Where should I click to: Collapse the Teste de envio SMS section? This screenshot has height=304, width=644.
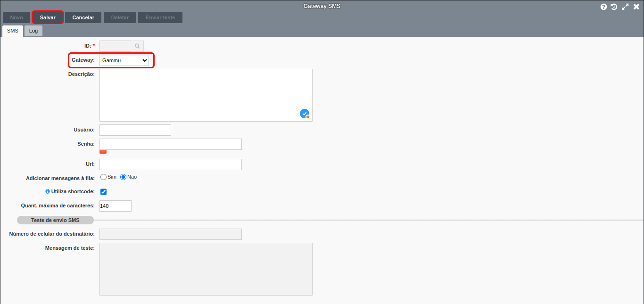[55, 220]
